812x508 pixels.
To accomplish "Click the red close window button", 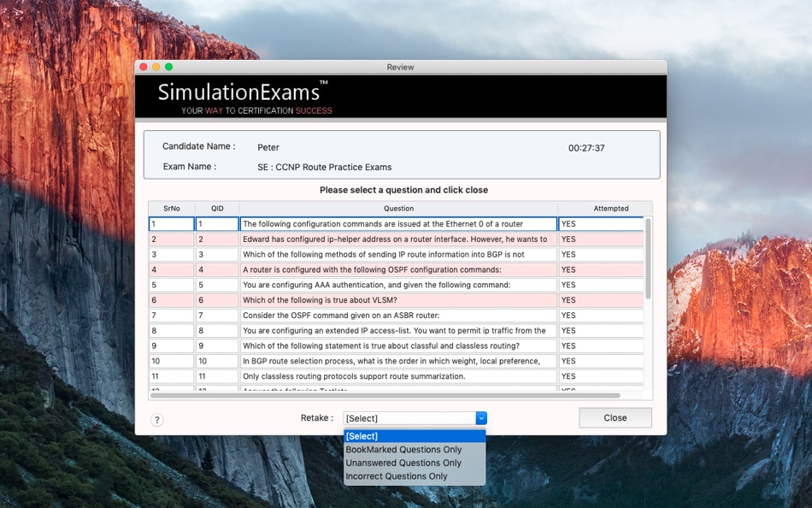I will point(144,67).
